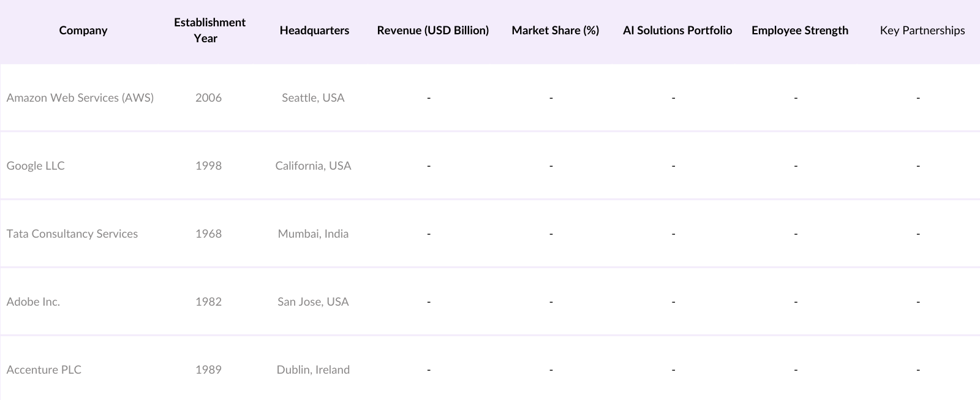Click the Company column header
Screen dimensions: 980x400
[83, 31]
